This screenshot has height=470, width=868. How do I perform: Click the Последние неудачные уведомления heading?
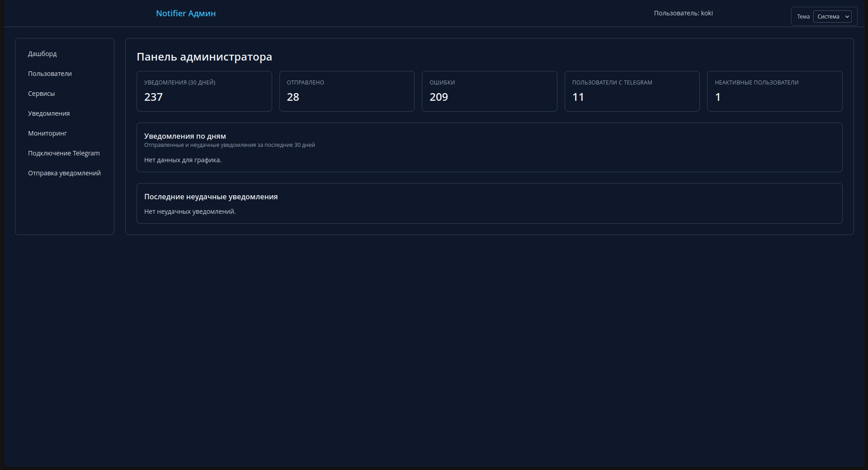(211, 197)
